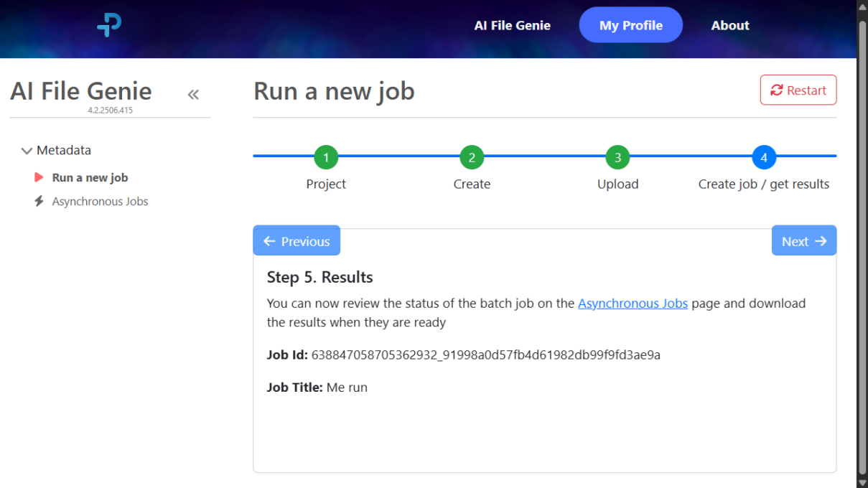Collapse the Metadata tree section
868x488 pixels.
27,151
